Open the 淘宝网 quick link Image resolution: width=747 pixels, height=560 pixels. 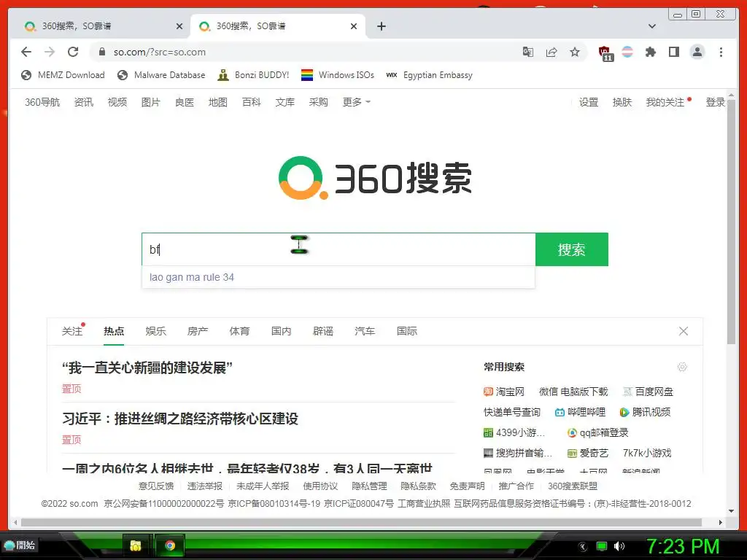(x=503, y=392)
